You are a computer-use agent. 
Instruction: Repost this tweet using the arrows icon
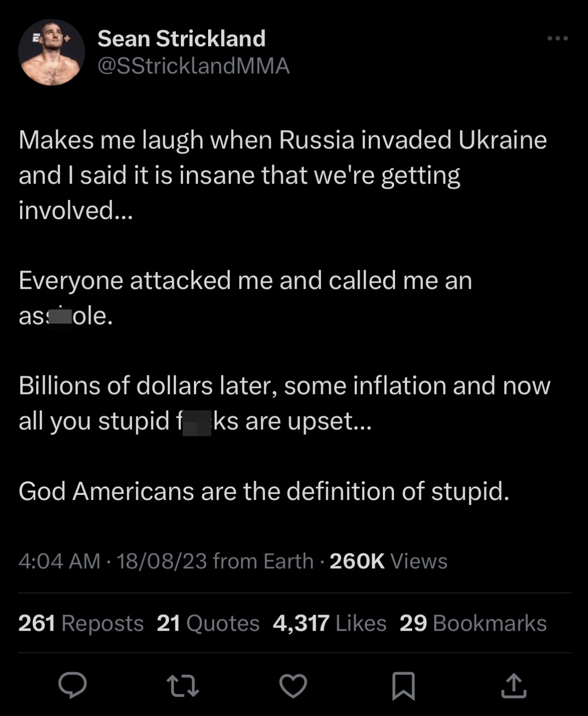click(182, 686)
